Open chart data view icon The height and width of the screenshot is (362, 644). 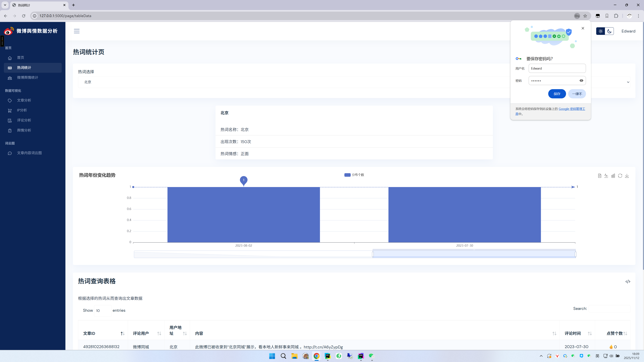(x=600, y=176)
